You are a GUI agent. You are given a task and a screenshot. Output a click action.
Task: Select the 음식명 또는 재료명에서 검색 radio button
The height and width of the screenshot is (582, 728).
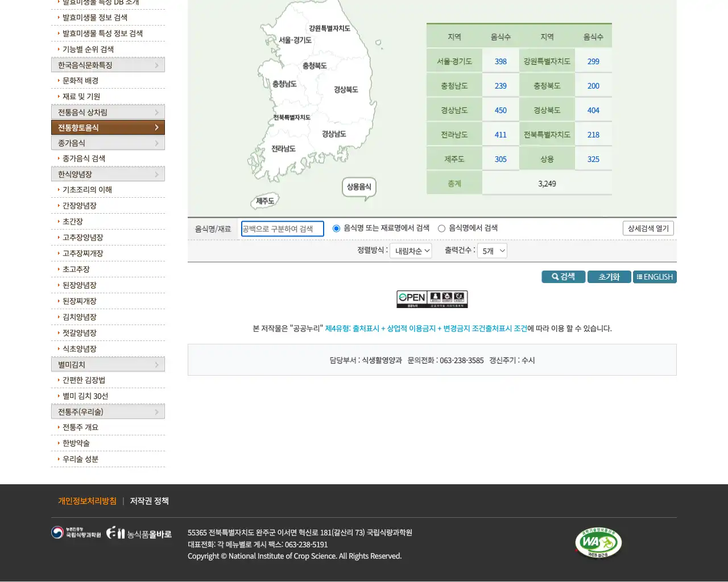(336, 228)
